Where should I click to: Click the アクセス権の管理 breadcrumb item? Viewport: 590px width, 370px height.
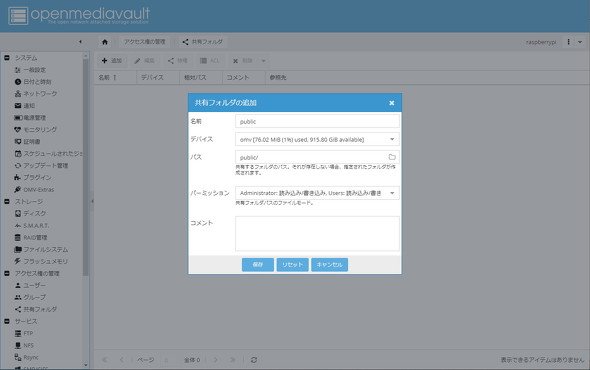144,42
